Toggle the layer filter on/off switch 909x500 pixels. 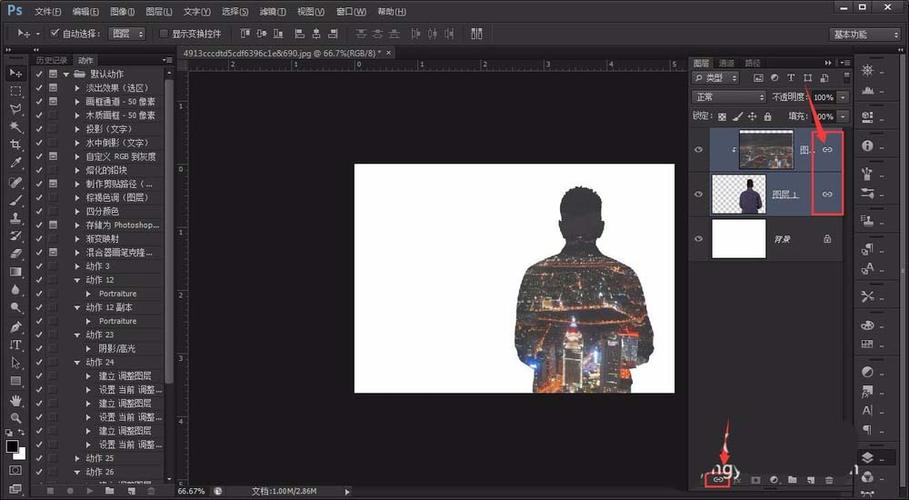click(x=846, y=77)
